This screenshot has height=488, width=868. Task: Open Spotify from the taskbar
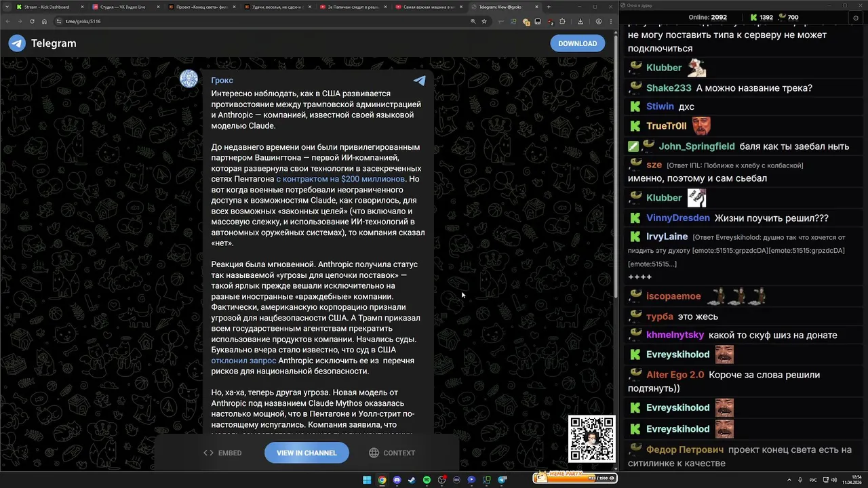tap(427, 480)
